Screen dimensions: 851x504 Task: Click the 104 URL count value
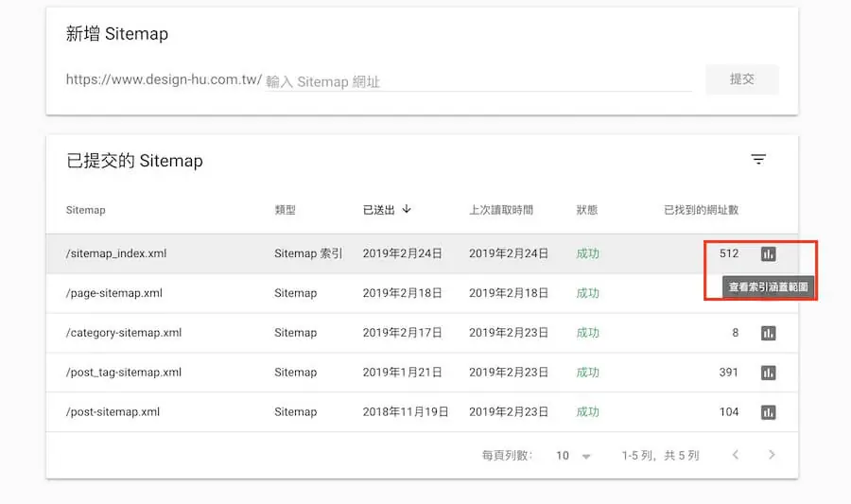[729, 411]
